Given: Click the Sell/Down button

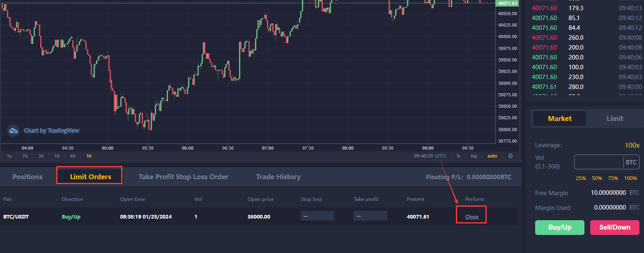Looking at the screenshot, I should [x=614, y=228].
